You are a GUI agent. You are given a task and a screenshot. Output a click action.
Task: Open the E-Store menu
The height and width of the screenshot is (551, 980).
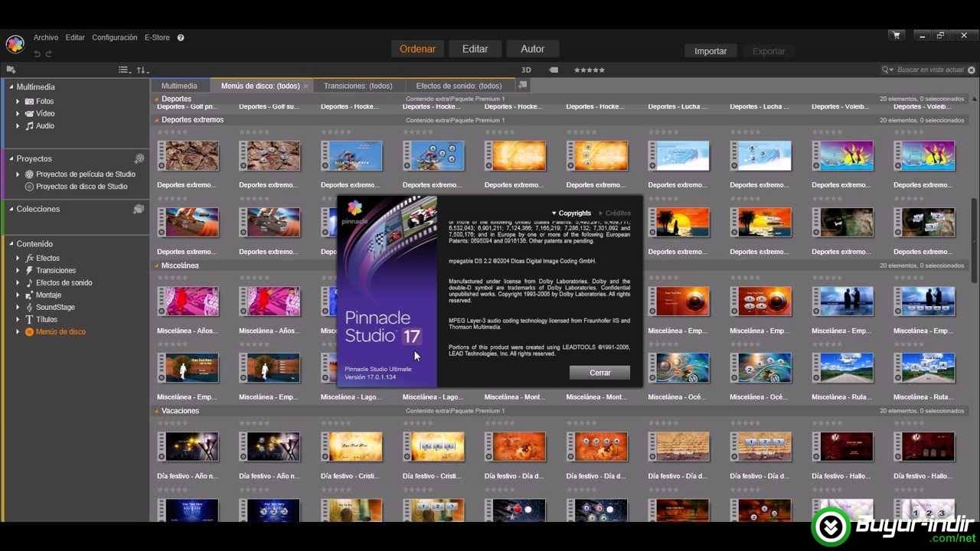point(157,37)
